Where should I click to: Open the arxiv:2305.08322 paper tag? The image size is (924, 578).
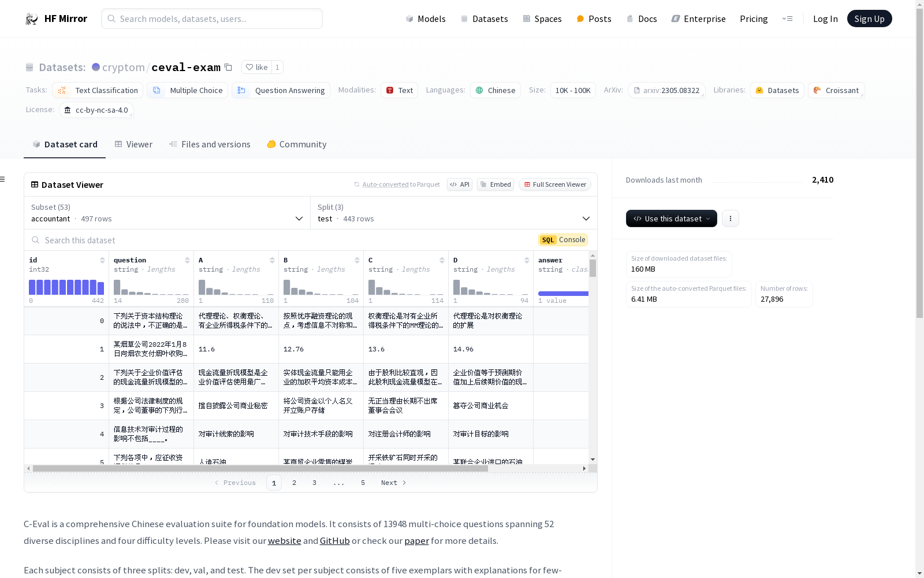pos(666,90)
